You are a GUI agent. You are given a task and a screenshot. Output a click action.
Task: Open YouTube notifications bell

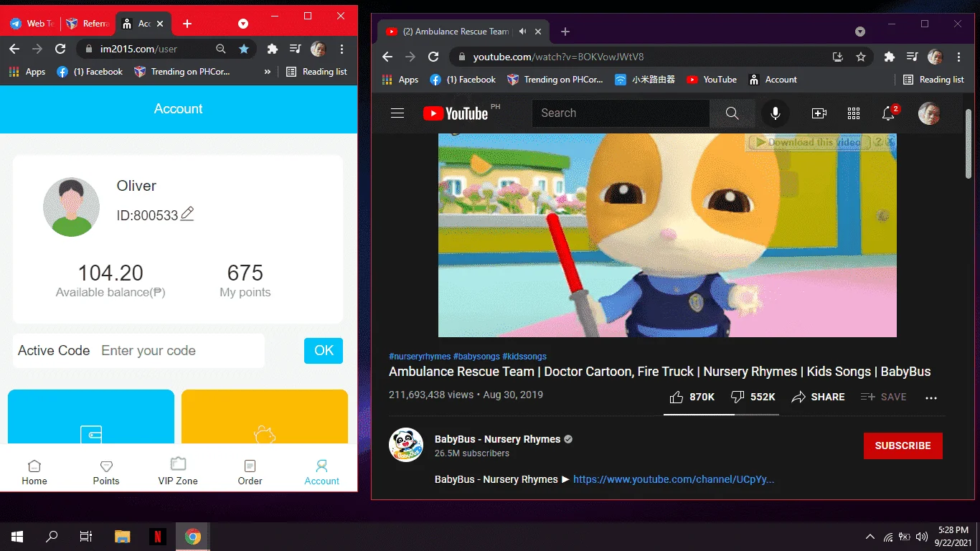click(888, 113)
